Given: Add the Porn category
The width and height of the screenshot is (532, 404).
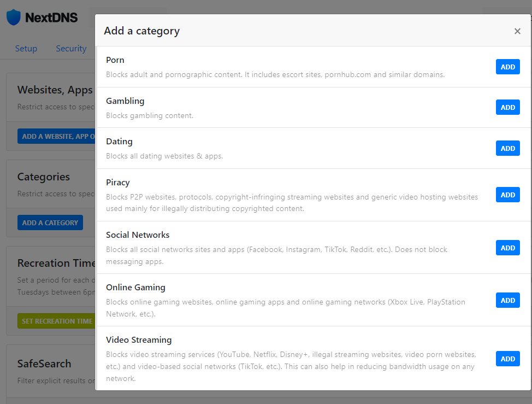Looking at the screenshot, I should tap(507, 67).
